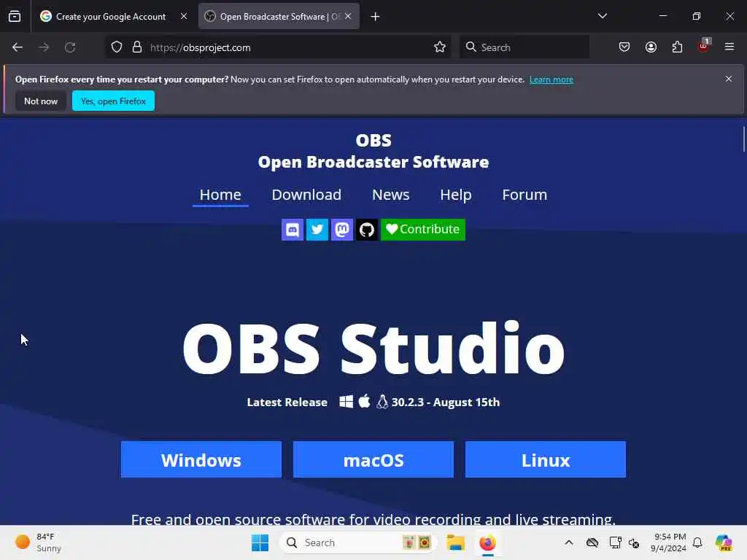Click the OneDrive cloud tray icon
747x560 pixels.
pos(592,542)
